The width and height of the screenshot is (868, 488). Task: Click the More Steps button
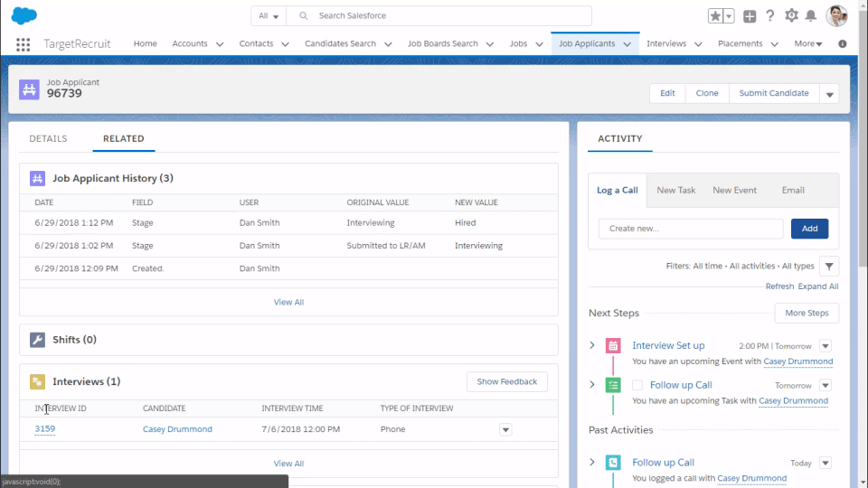point(807,314)
